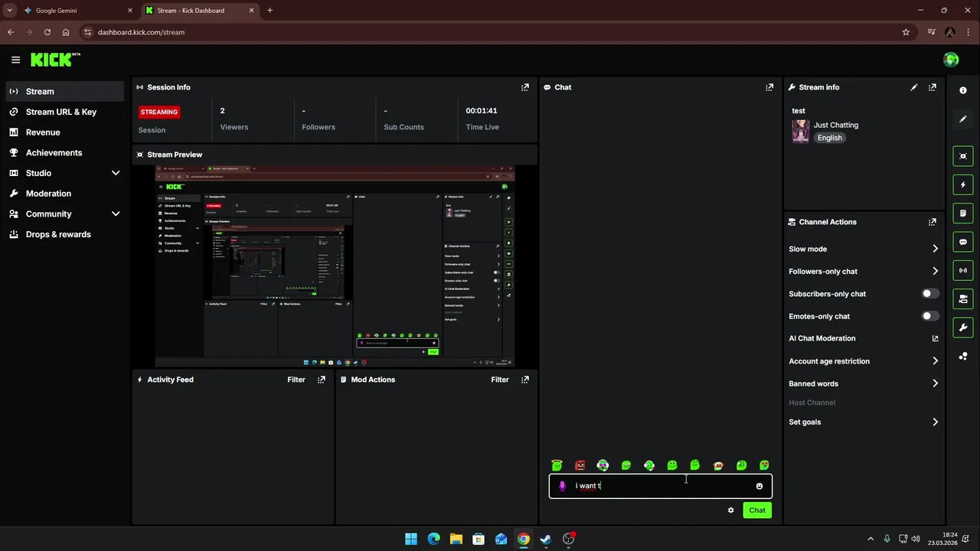This screenshot has width=980, height=551.
Task: Pop out the Activity Feed panel
Action: (x=321, y=380)
